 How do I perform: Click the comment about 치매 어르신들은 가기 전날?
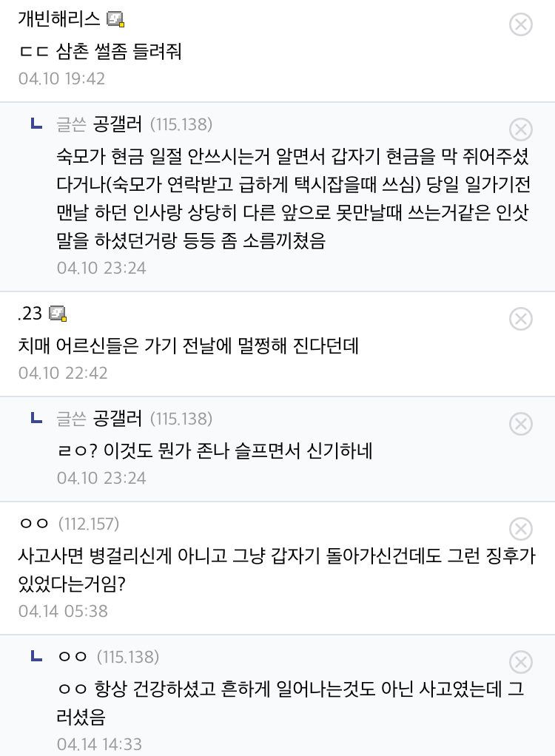tap(189, 345)
